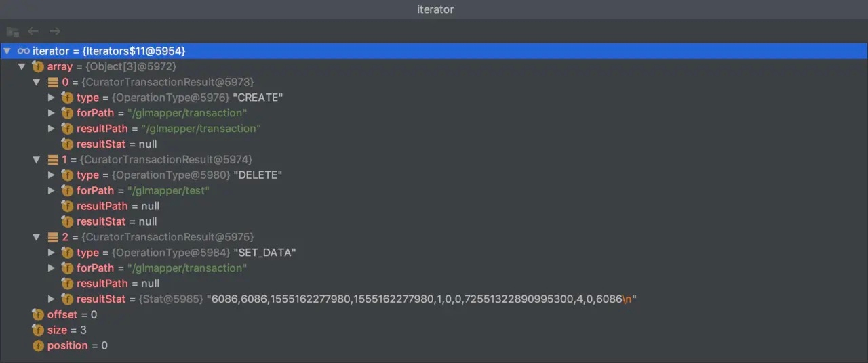Expand forPath "/glmapper/test" node

pos(52,191)
